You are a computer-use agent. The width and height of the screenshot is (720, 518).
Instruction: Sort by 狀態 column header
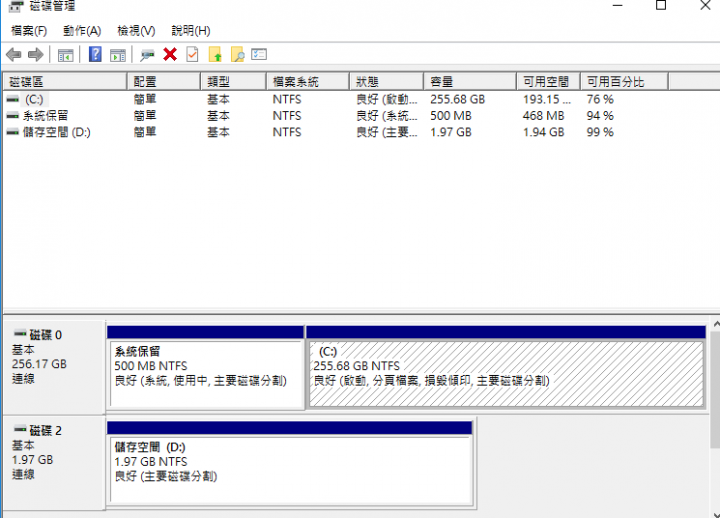coord(386,82)
